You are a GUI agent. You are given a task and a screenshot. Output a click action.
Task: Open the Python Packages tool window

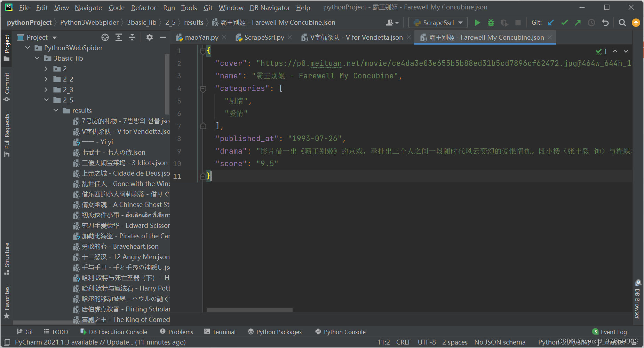coord(275,332)
